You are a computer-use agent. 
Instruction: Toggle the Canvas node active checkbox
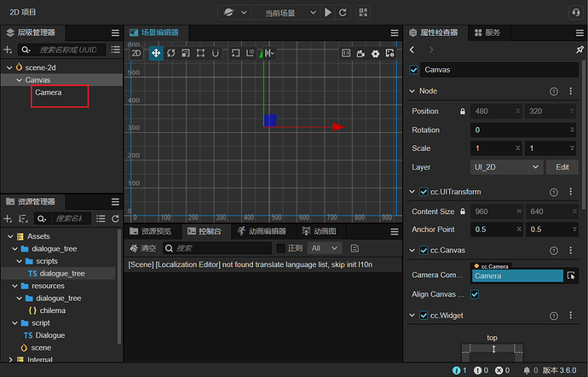(x=414, y=70)
